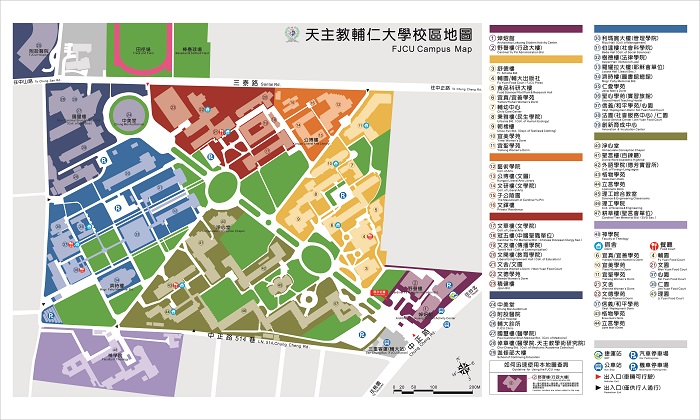Click the dormitory icon at building 10
The image size is (700, 420).
(335, 163)
